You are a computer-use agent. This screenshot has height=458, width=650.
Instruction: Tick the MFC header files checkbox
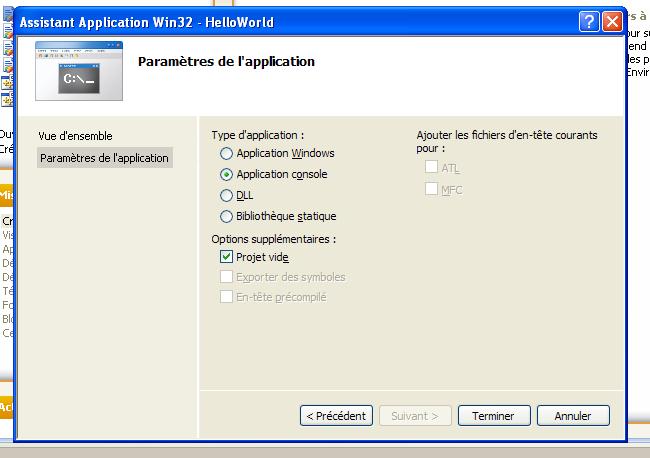pos(431,189)
